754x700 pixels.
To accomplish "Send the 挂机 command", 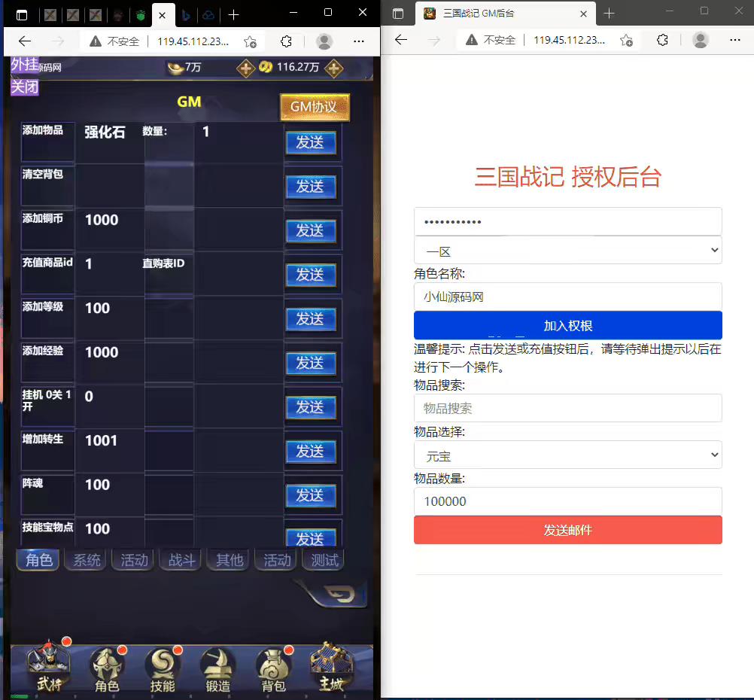I will click(311, 407).
